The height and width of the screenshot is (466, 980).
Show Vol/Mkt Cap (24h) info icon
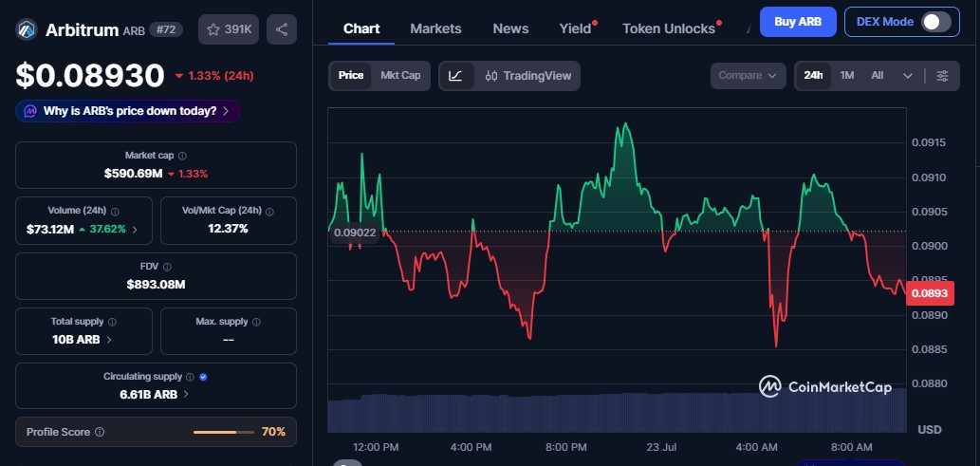(270, 212)
